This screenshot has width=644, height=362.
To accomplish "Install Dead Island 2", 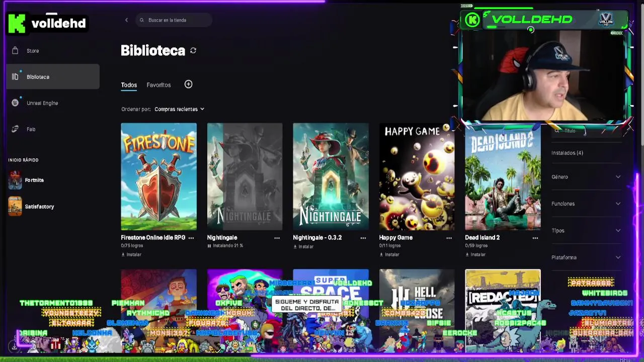I will 475,254.
